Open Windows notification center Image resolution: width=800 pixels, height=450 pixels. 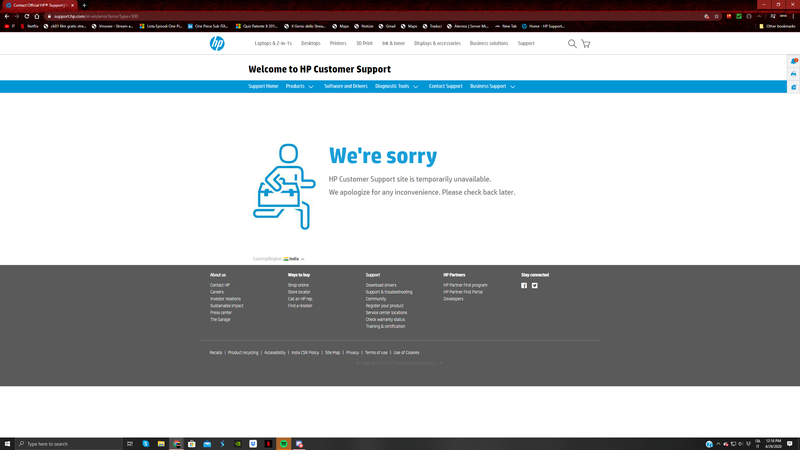pos(790,444)
